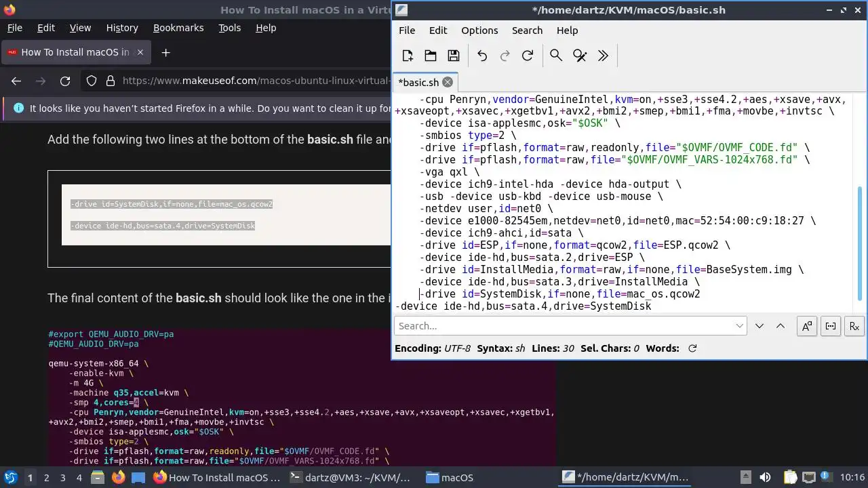Open FeatherPad Help menu
868x488 pixels.
point(567,30)
